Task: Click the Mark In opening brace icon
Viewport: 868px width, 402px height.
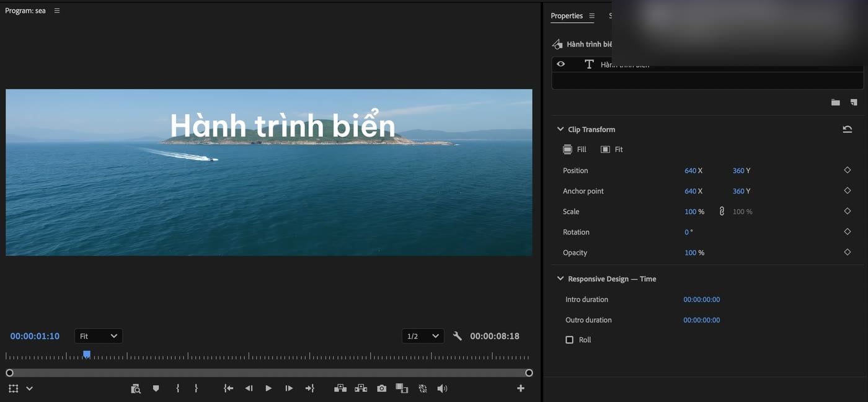Action: 178,388
